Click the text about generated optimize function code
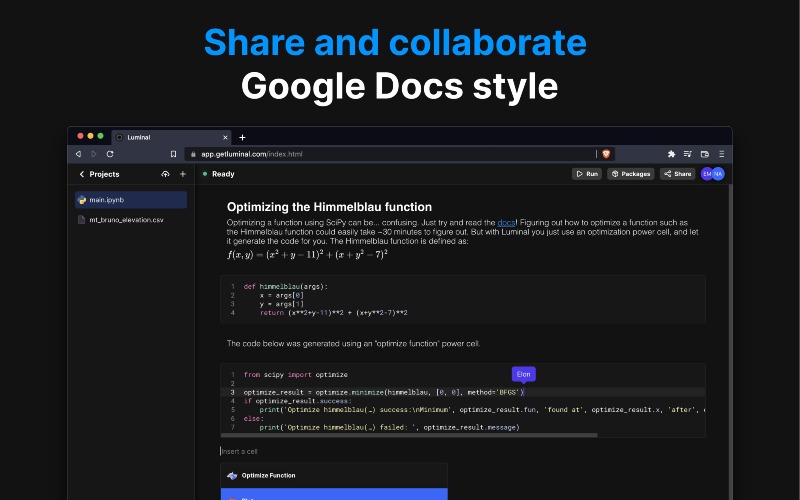The image size is (800, 500). [x=353, y=343]
